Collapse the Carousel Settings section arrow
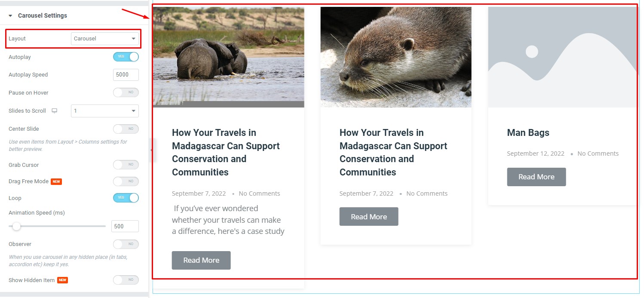The height and width of the screenshot is (298, 644). pyautogui.click(x=10, y=15)
